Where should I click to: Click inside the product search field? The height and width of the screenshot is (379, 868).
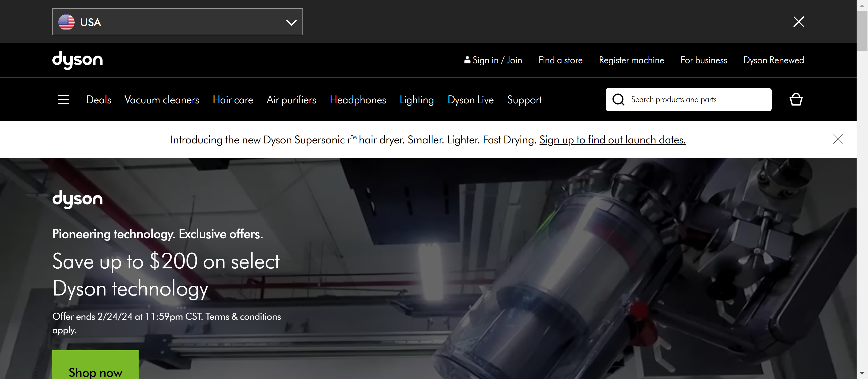point(691,99)
